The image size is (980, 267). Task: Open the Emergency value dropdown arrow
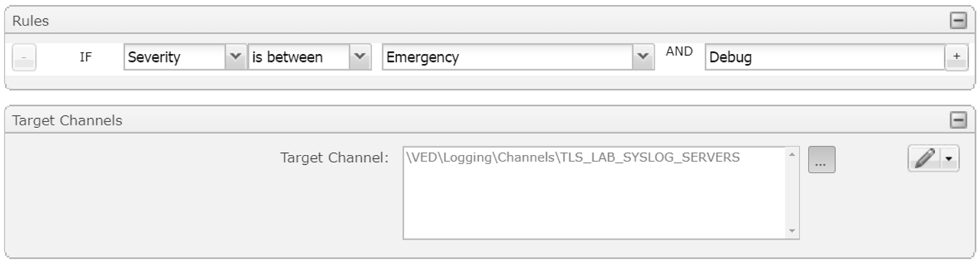coord(642,57)
